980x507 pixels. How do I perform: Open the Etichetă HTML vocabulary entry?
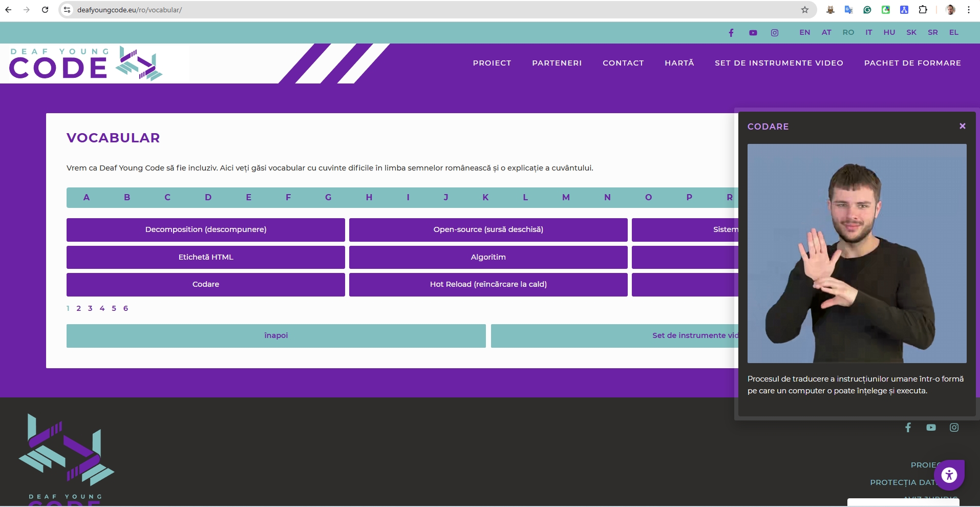[205, 257]
